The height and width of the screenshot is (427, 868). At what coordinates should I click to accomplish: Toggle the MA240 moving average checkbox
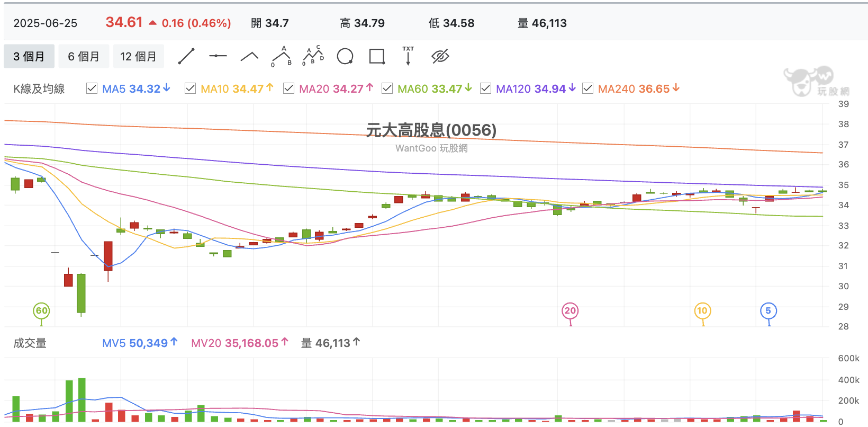click(587, 88)
